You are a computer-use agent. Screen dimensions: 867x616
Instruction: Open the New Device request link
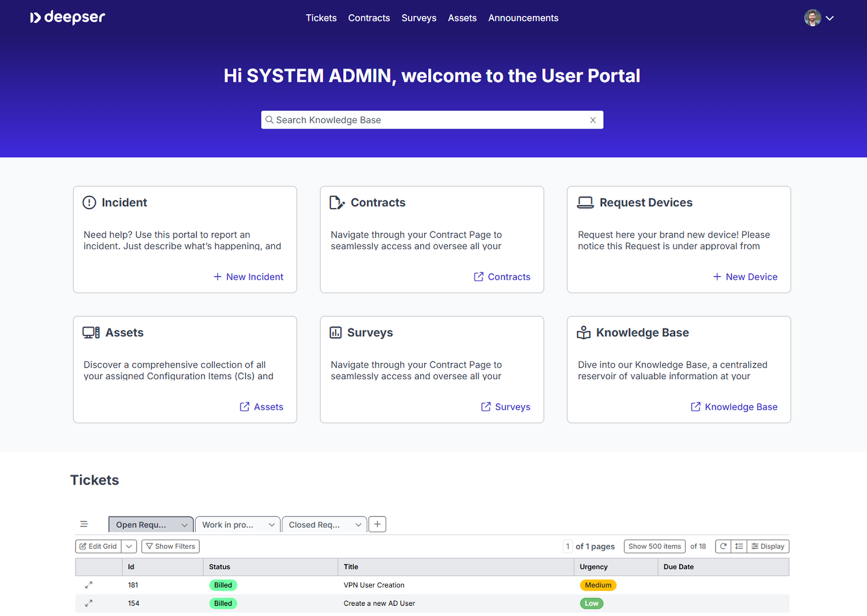point(745,277)
